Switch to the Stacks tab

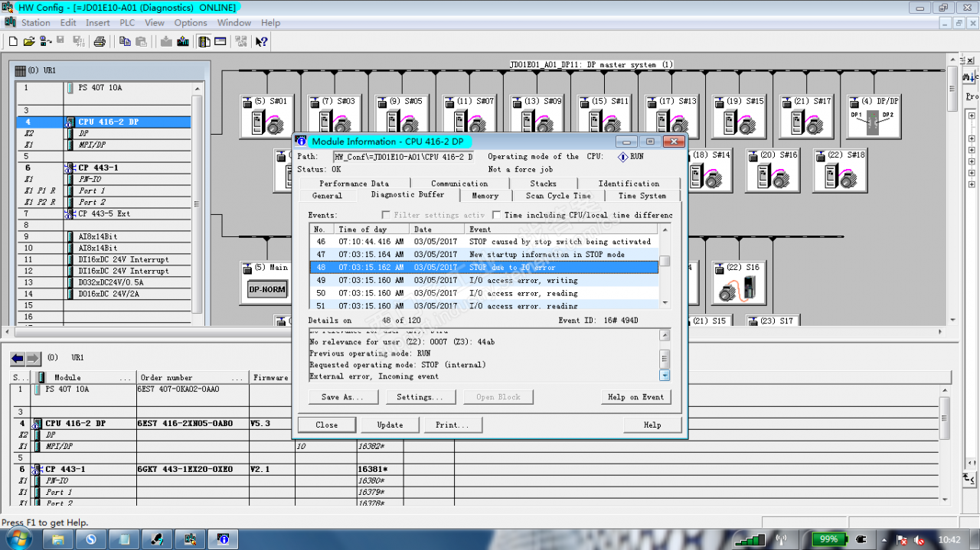tap(543, 184)
